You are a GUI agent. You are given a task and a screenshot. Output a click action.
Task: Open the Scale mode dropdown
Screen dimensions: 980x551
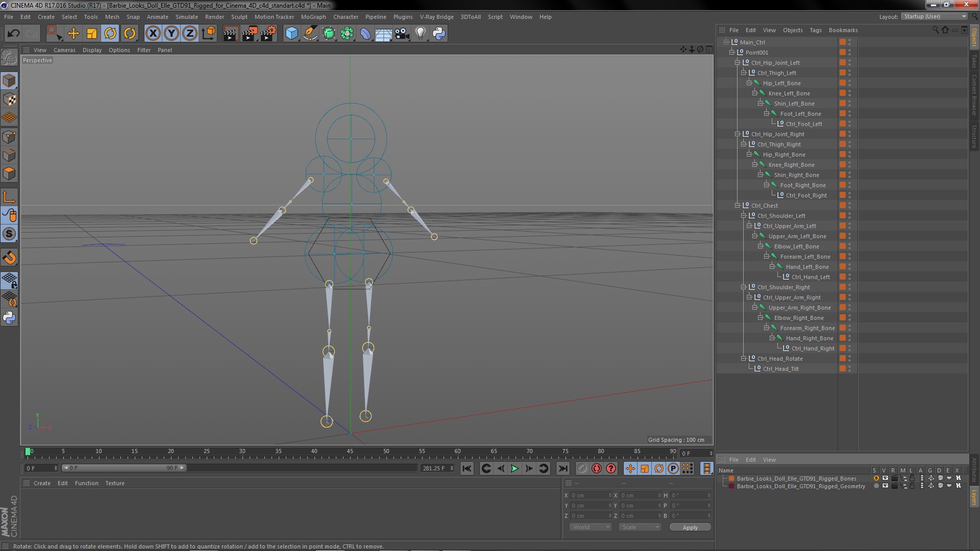(x=640, y=527)
